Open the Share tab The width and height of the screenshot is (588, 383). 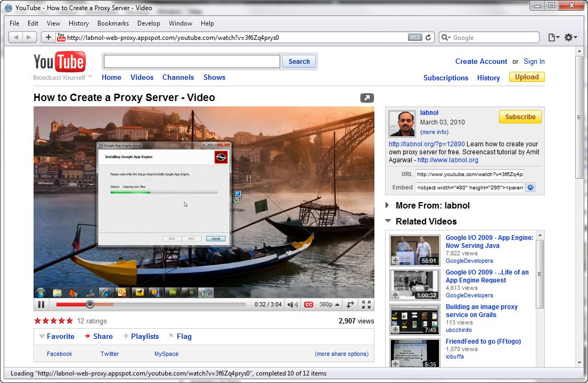[99, 336]
